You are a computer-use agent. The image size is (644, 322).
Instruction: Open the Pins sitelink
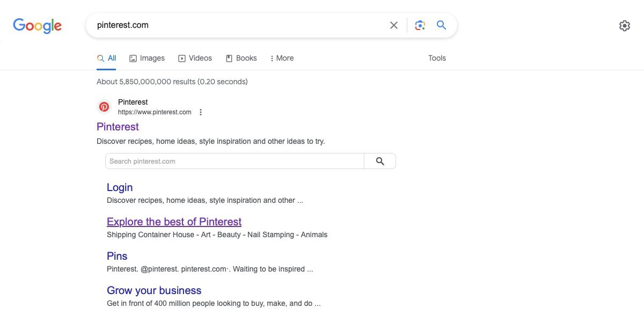[117, 256]
